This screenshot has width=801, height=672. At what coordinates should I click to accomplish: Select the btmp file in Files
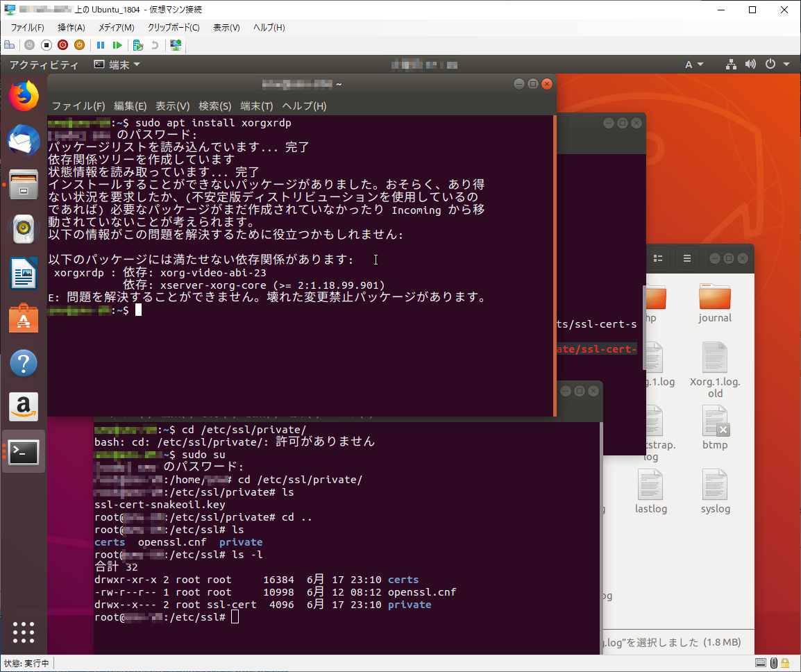[715, 428]
